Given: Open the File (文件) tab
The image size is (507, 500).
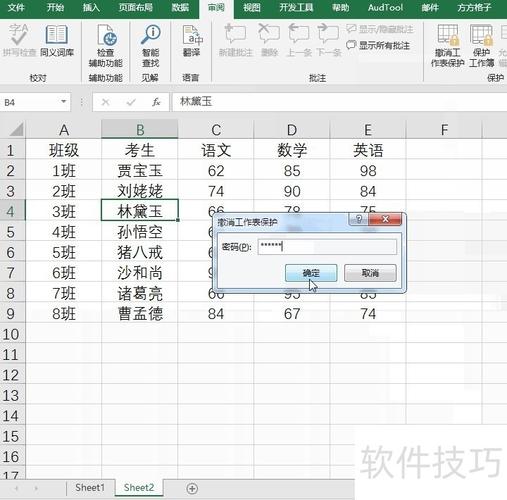Looking at the screenshot, I should click(16, 7).
